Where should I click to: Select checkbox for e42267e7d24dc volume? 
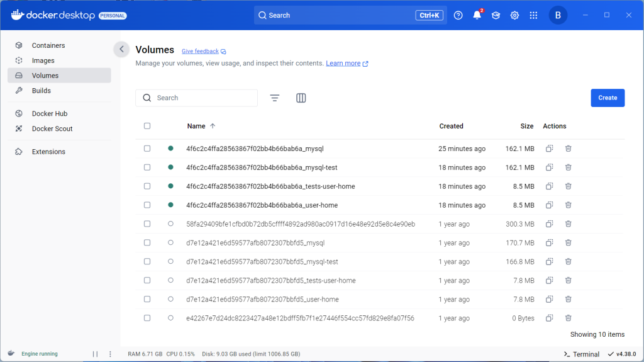(147, 319)
